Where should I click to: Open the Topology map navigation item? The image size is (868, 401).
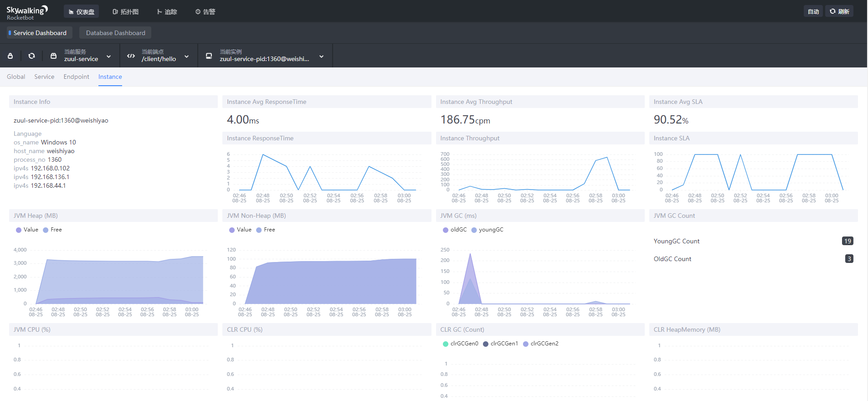[125, 12]
